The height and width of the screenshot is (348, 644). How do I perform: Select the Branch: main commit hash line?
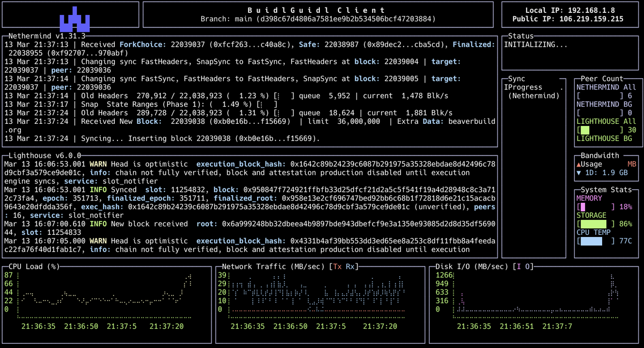[318, 19]
